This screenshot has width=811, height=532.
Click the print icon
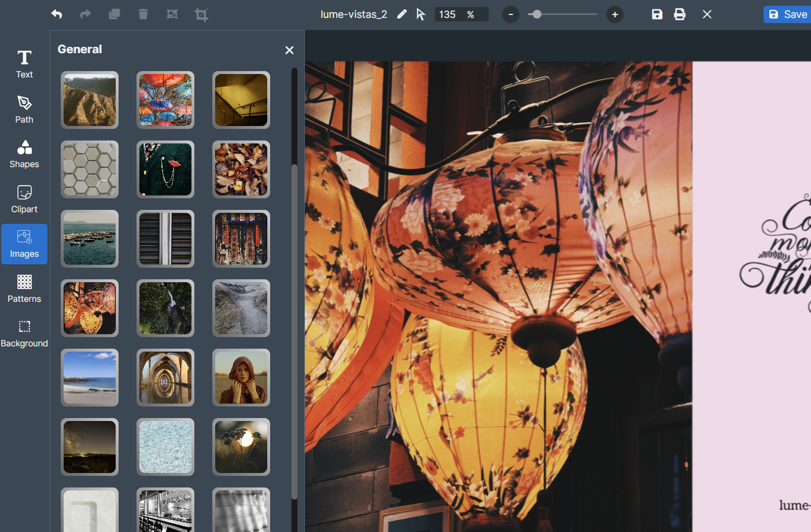680,14
